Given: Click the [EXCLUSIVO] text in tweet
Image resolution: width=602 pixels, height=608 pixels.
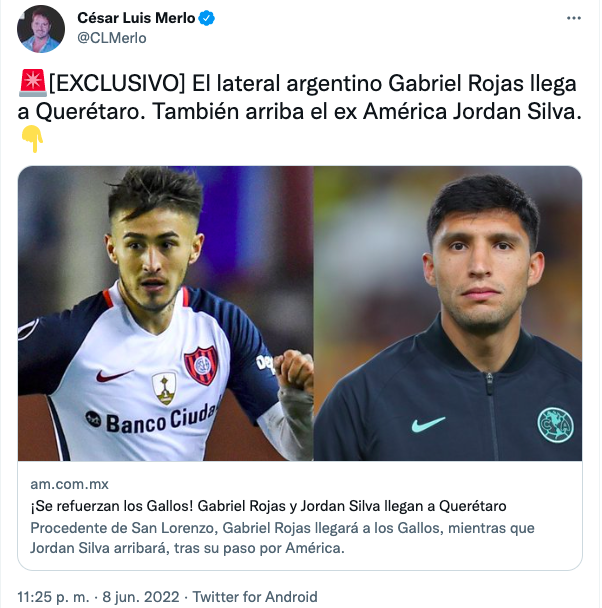Looking at the screenshot, I should coord(117,83).
